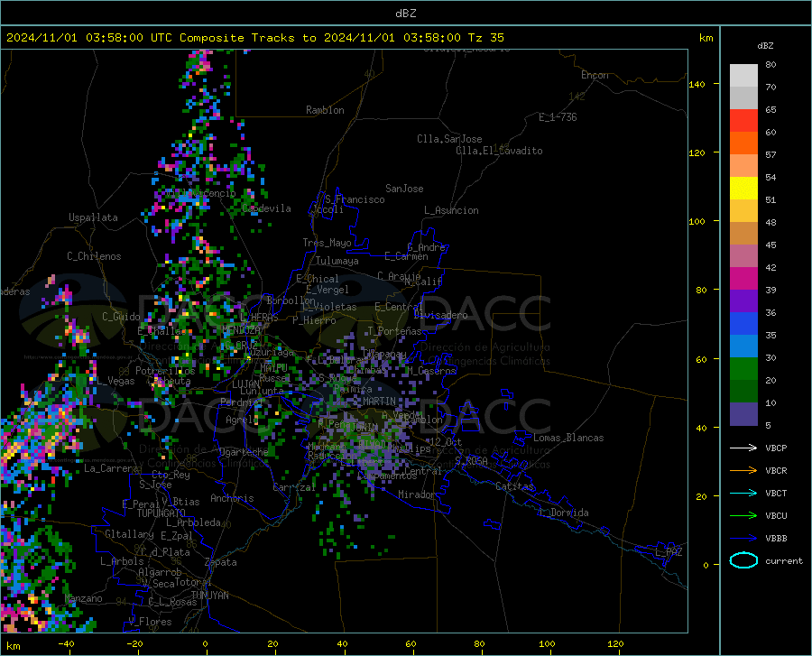Click the Manzano map label
The image size is (812, 656).
pyautogui.click(x=83, y=598)
